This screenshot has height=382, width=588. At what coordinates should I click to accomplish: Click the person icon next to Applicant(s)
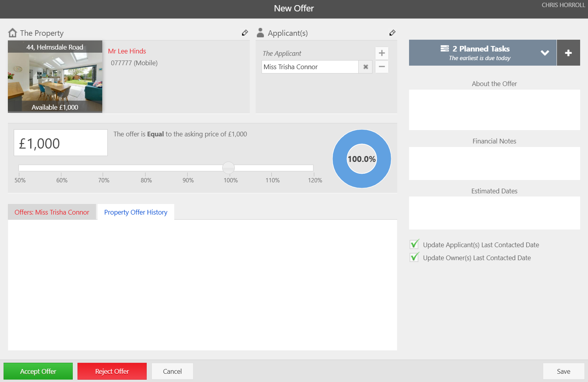coord(260,33)
